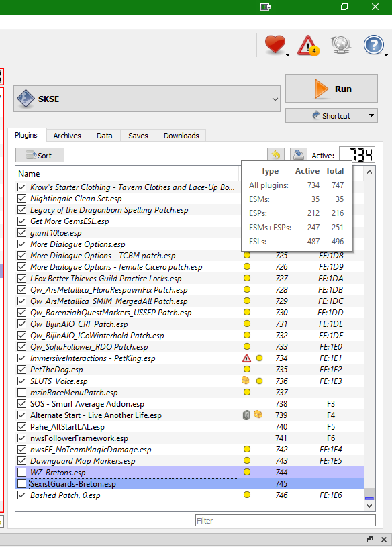
Task: Uncheck nwsFollowerFramework.esp
Action: click(22, 438)
